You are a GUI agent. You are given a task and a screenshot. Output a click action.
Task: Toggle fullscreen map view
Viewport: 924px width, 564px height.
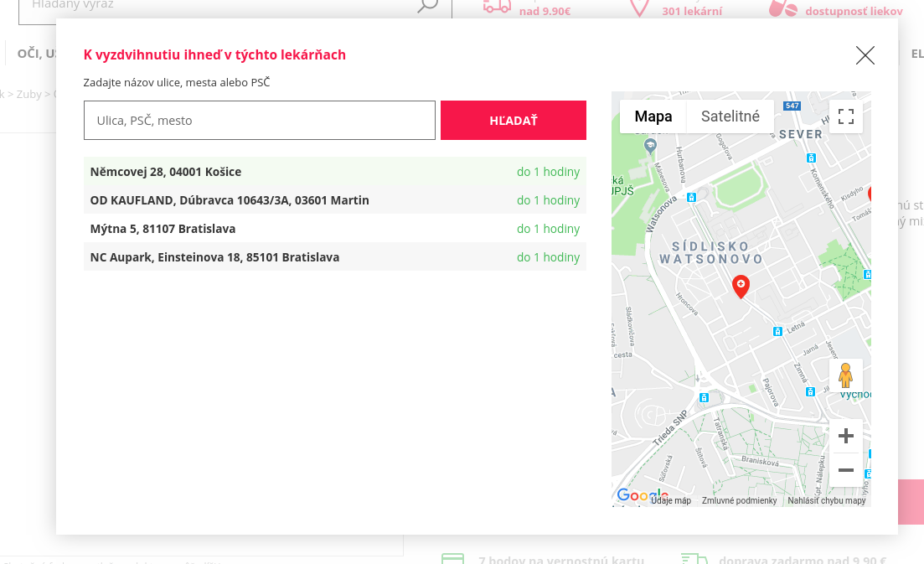coord(845,116)
